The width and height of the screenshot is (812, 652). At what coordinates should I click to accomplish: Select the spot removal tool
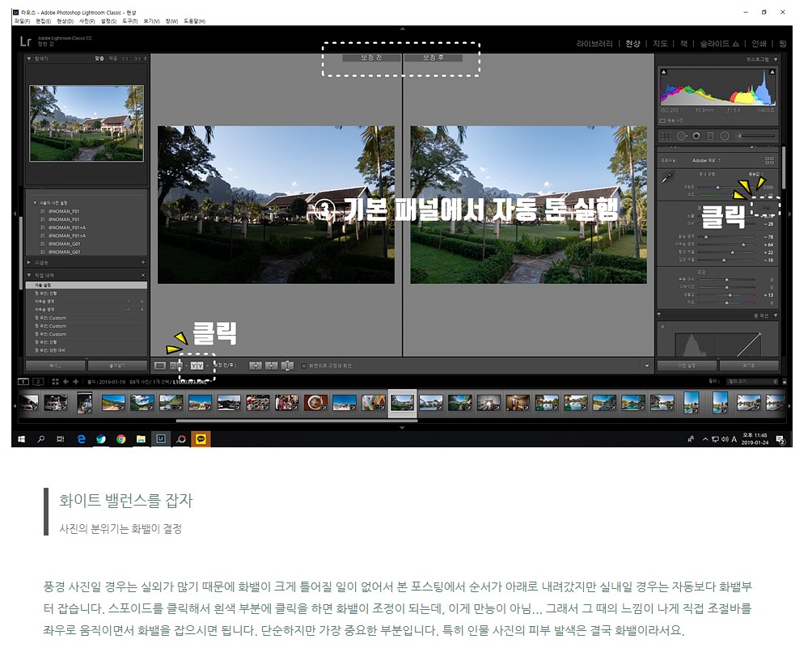click(682, 136)
